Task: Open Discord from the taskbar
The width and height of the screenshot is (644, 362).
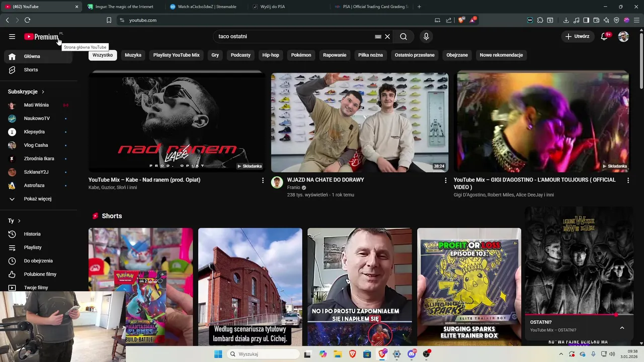Action: click(412, 354)
